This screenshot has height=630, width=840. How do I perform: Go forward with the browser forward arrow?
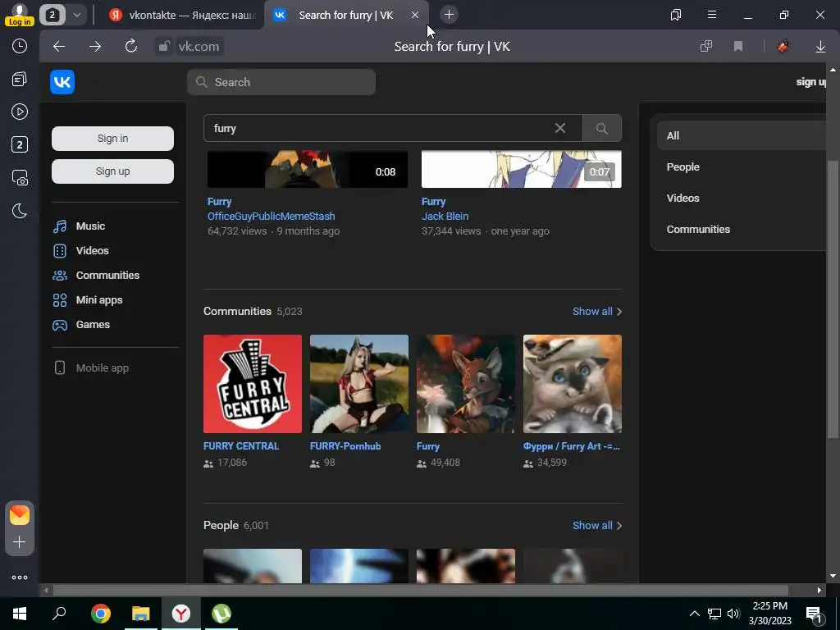(x=95, y=47)
